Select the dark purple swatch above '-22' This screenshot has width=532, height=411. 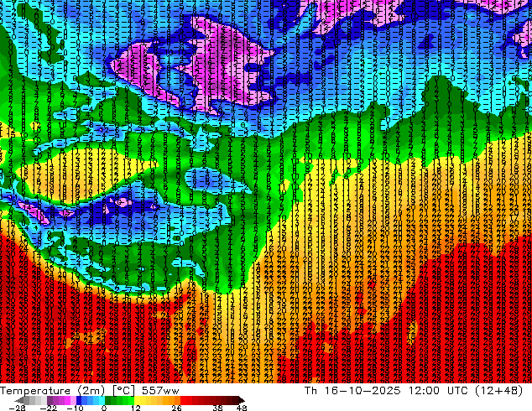(x=50, y=400)
